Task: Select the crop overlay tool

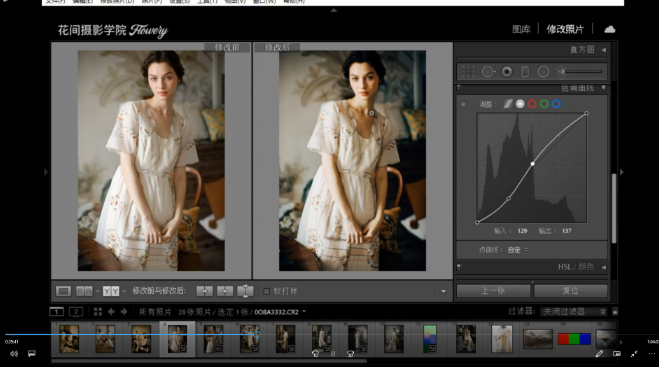Action: pos(468,71)
